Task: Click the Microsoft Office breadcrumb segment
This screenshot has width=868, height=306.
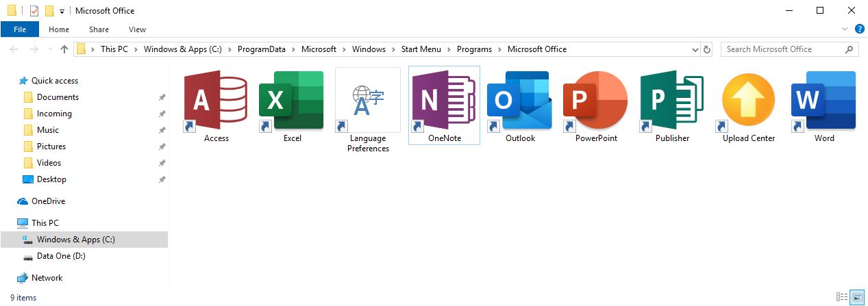Action: [537, 49]
